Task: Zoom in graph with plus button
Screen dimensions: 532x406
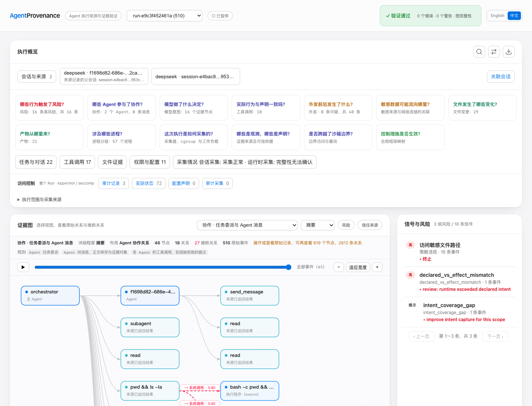Action: (x=377, y=267)
